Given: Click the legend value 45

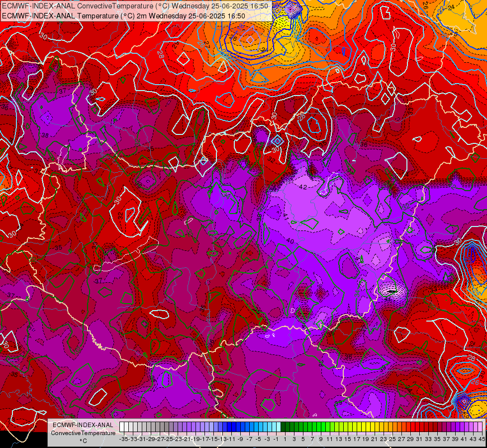Looking at the screenshot, I should [482, 440].
